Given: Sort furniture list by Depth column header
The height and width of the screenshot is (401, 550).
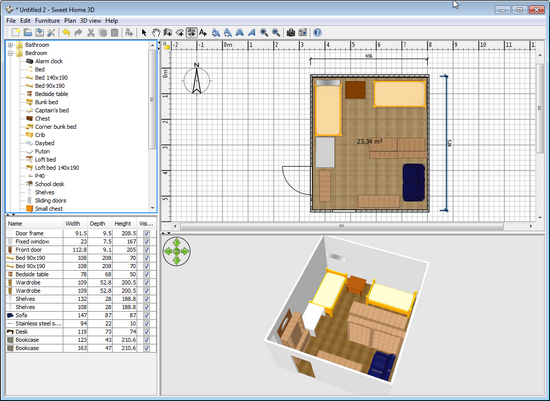Looking at the screenshot, I should tap(100, 223).
